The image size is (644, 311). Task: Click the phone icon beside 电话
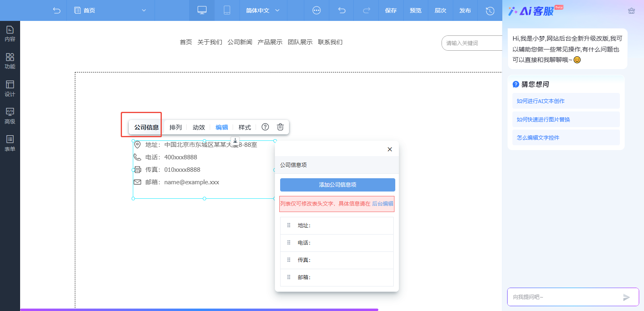(x=137, y=157)
